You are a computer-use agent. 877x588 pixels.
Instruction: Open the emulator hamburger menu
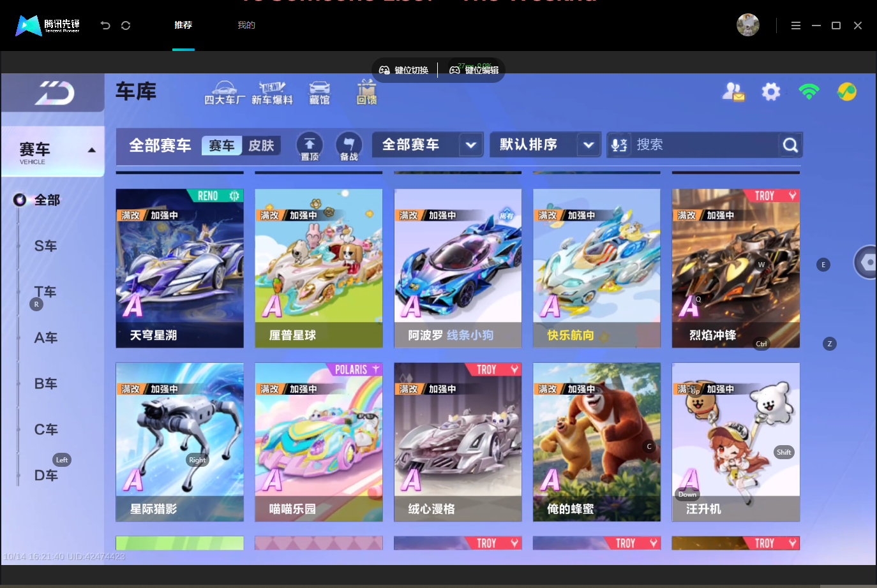pyautogui.click(x=796, y=26)
